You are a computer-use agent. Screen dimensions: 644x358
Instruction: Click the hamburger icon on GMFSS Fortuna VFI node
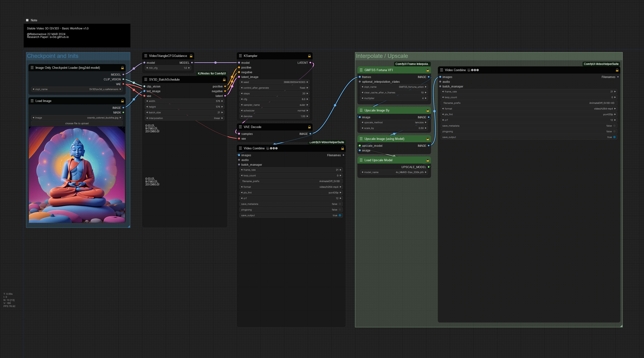coord(361,70)
